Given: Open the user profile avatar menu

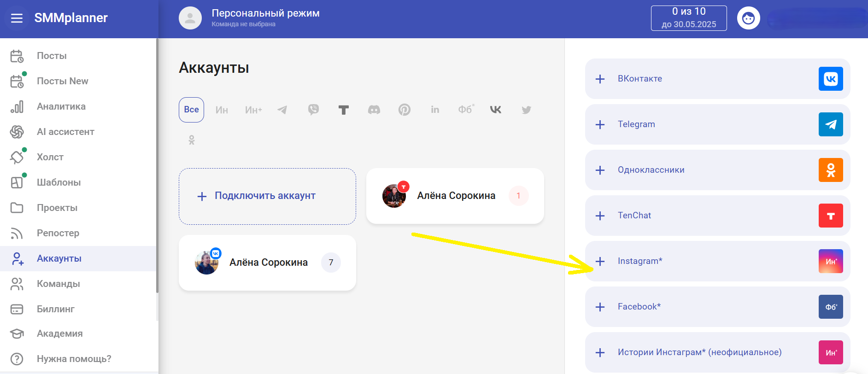Looking at the screenshot, I should (x=748, y=18).
